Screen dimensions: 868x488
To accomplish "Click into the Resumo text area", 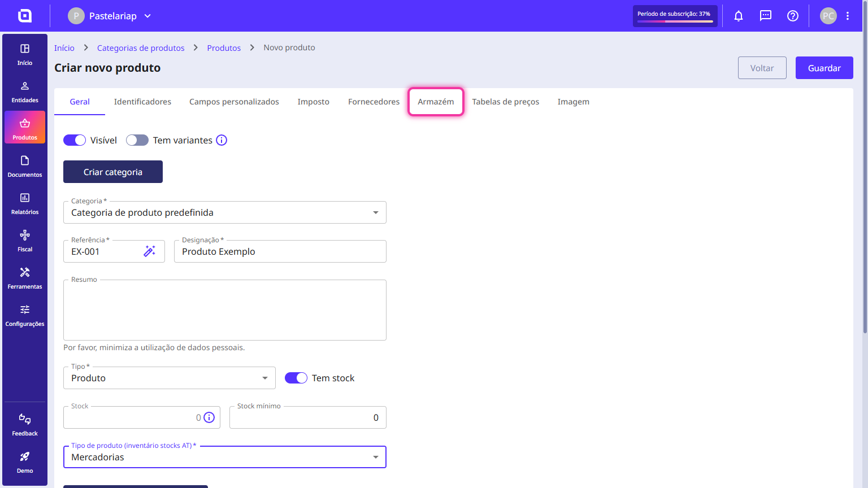I will click(x=225, y=310).
